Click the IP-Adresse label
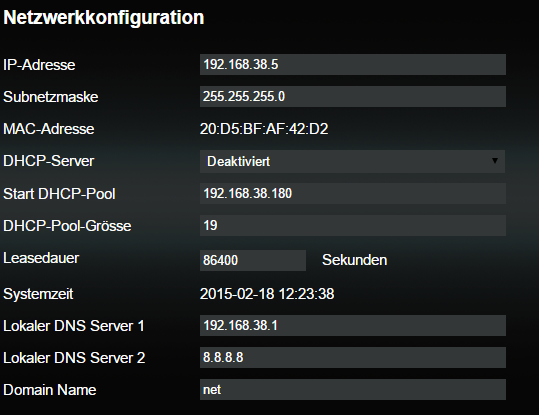 click(39, 65)
